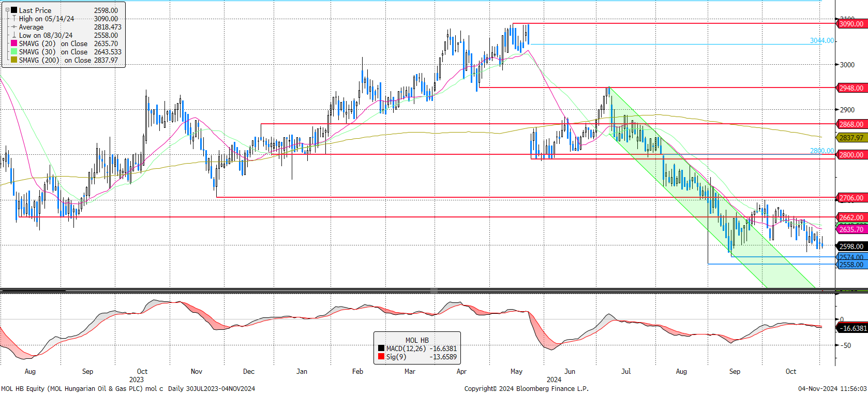This screenshot has height=393, width=868.
Task: Click the High marker icon in legend
Action: pyautogui.click(x=14, y=19)
